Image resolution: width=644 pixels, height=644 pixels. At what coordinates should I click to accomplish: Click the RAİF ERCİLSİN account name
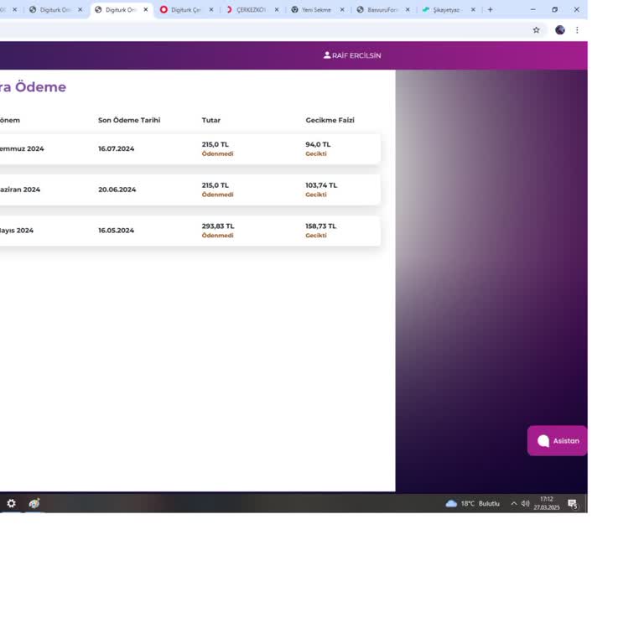[356, 55]
